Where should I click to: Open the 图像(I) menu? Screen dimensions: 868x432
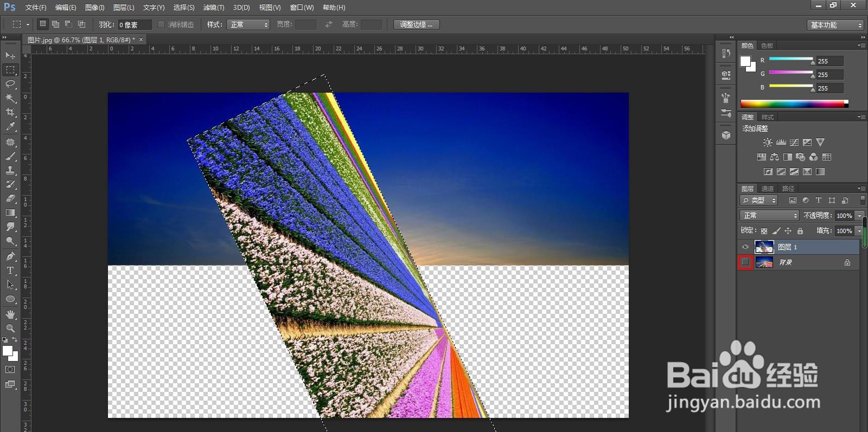(95, 8)
